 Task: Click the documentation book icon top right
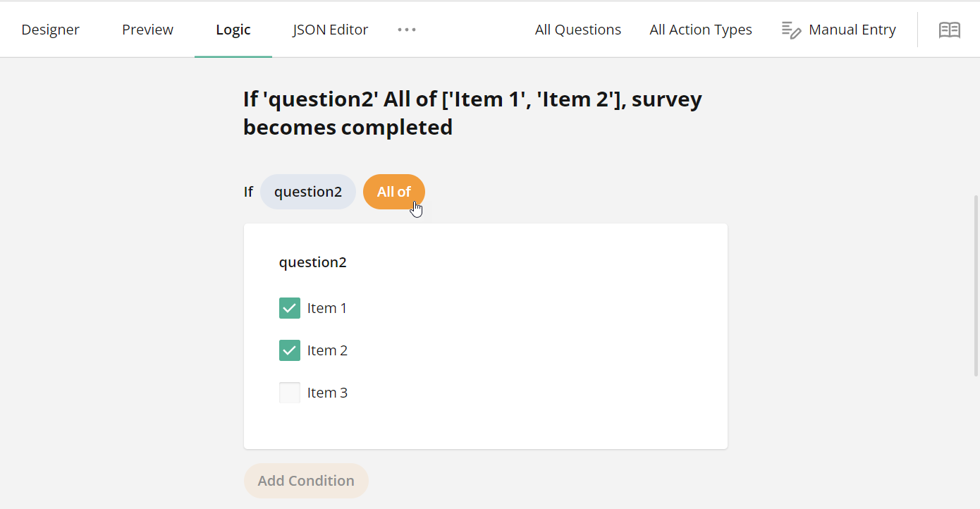pos(950,30)
